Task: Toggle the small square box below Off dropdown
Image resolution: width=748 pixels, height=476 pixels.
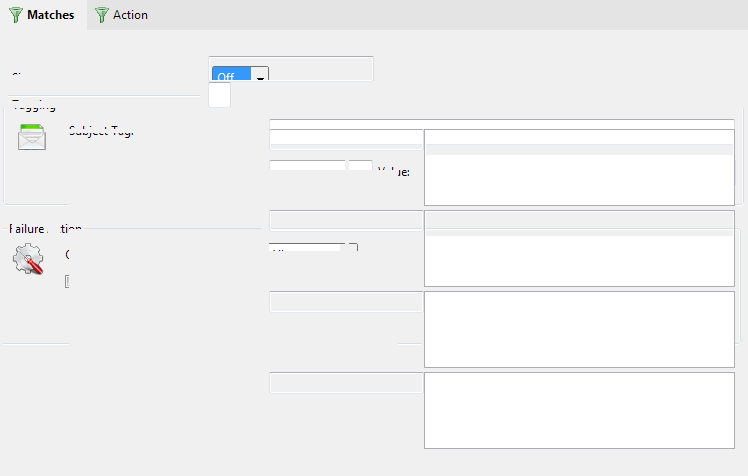Action: pos(219,96)
